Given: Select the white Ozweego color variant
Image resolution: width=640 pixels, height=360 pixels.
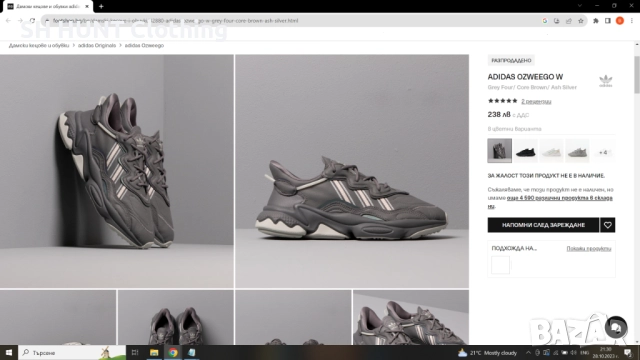Looking at the screenshot, I should click(x=551, y=151).
